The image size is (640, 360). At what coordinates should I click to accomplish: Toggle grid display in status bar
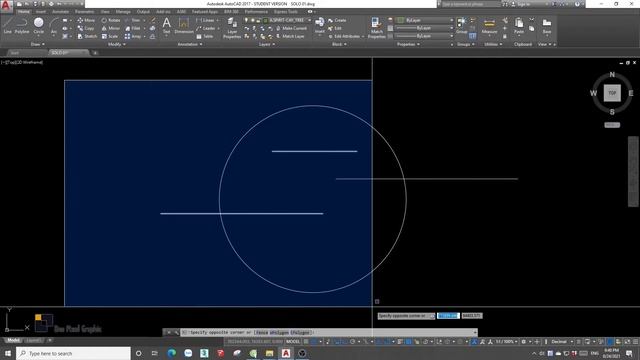tap(306, 342)
